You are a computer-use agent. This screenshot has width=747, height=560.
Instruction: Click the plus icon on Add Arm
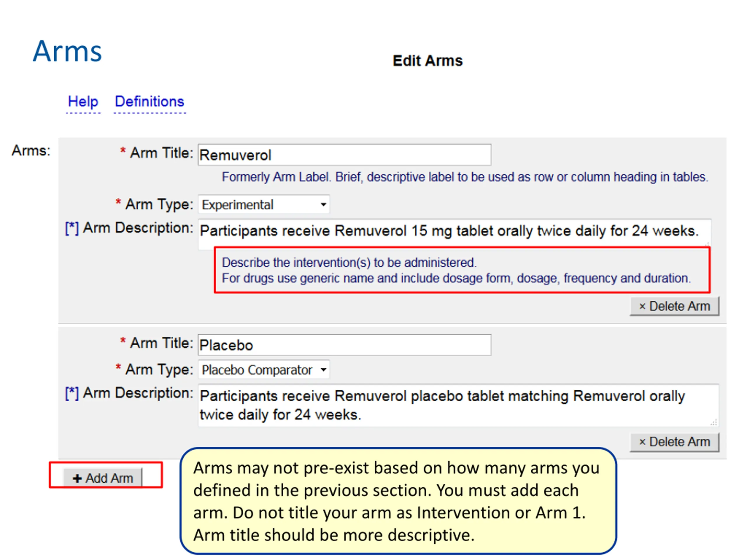77,478
